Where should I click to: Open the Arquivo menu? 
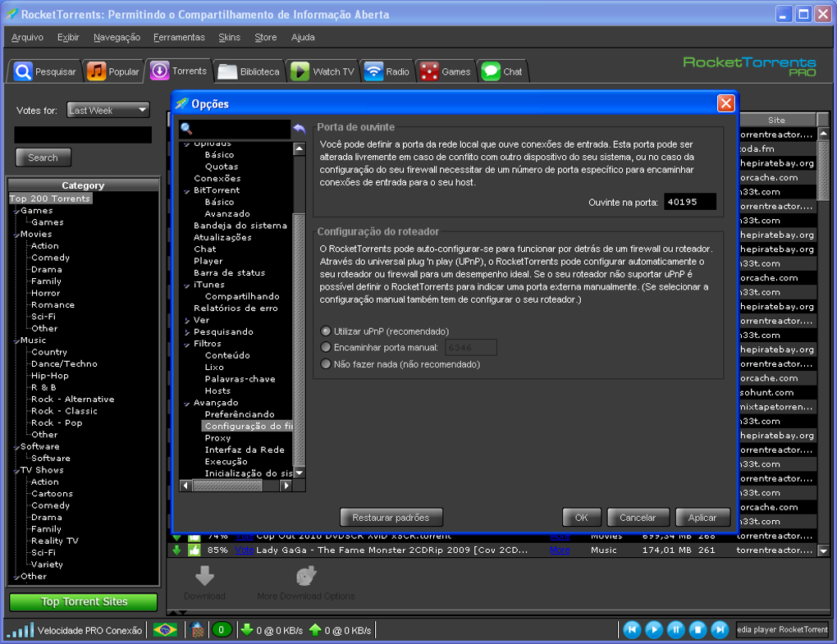tap(27, 38)
